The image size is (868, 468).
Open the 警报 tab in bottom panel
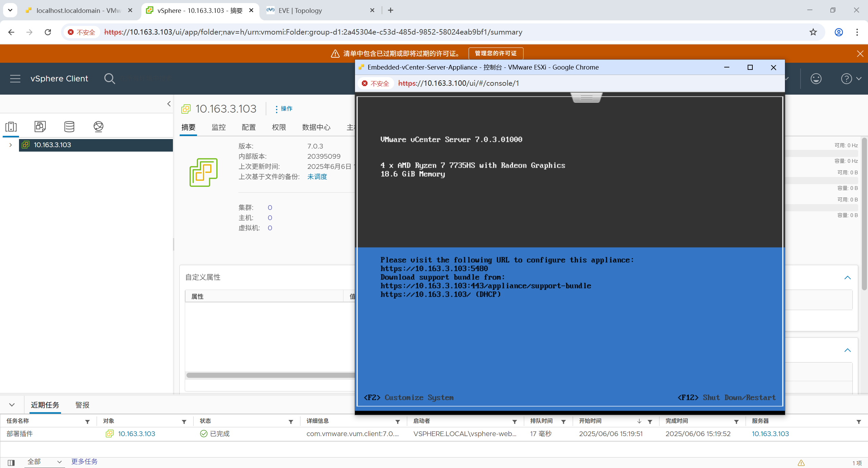pyautogui.click(x=82, y=405)
